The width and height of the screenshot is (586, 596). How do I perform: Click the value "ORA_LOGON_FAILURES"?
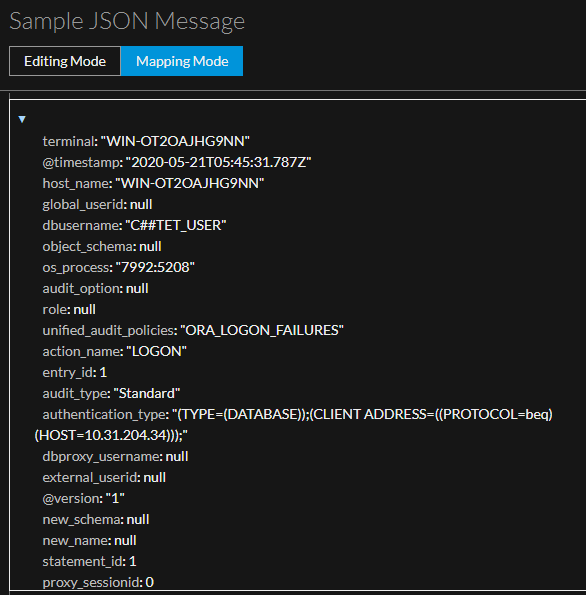262,331
